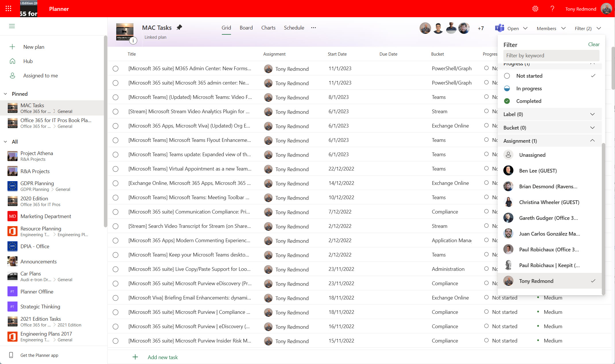Click more options ellipsis next to Schedule

[313, 28]
